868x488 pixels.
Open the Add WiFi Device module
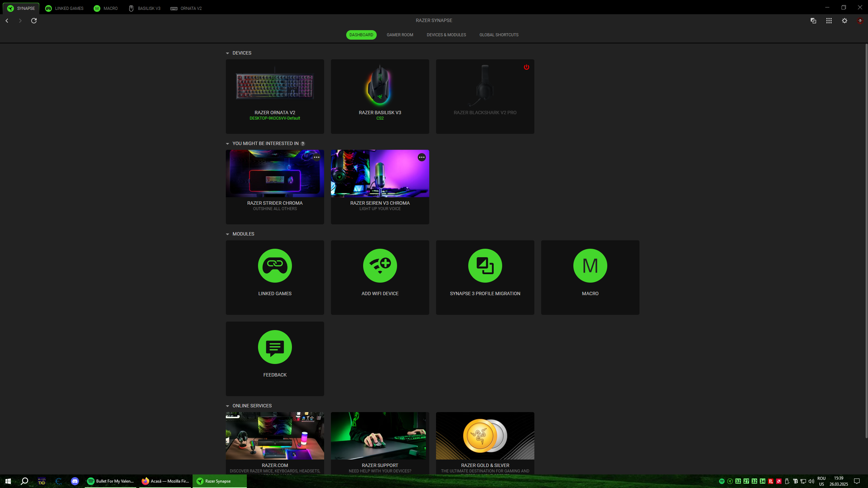(x=380, y=277)
